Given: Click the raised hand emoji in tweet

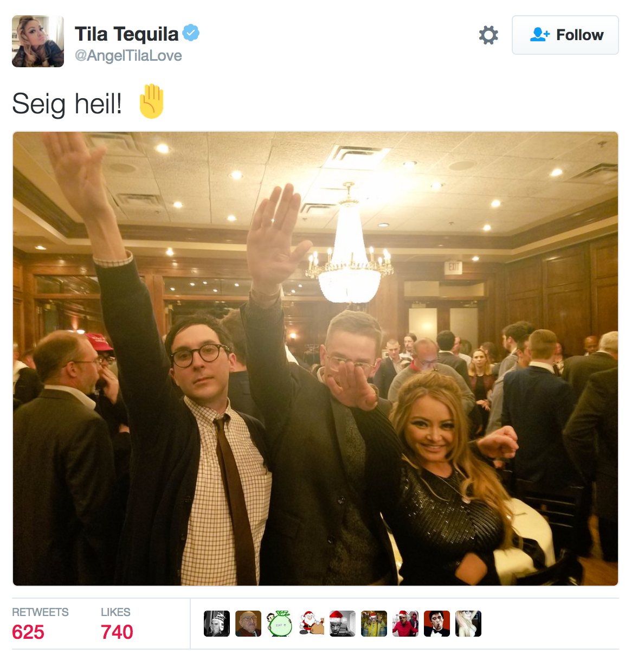Looking at the screenshot, I should [x=151, y=101].
